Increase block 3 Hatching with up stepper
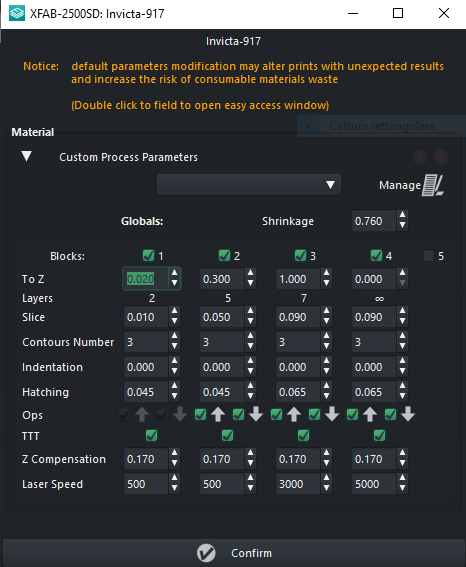466x567 pixels. coord(326,387)
